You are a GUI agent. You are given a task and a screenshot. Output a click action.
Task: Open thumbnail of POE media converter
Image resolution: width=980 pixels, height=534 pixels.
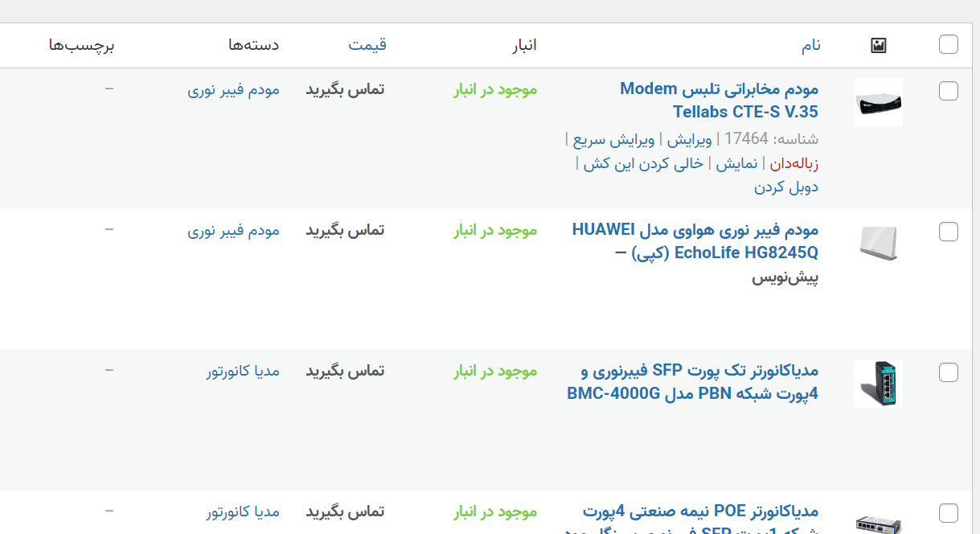pyautogui.click(x=878, y=519)
